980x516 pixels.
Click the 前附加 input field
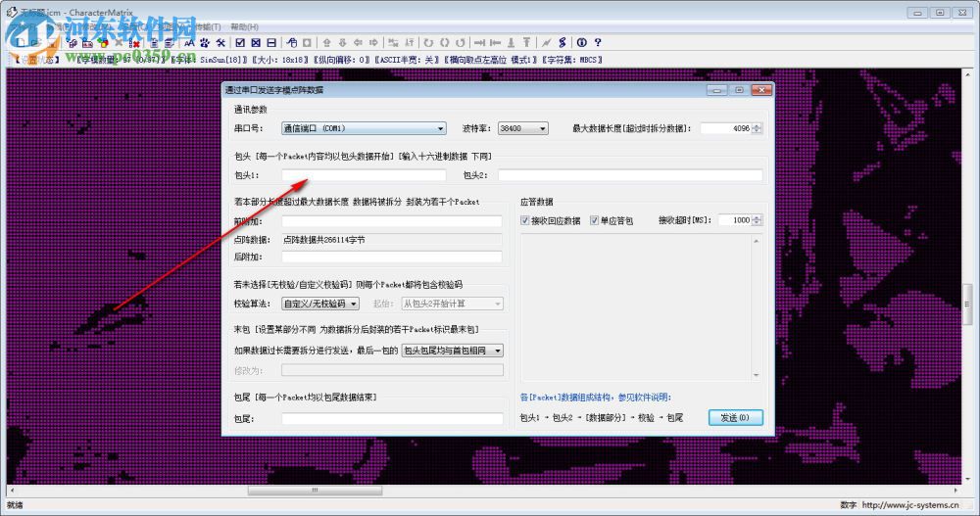(x=392, y=221)
